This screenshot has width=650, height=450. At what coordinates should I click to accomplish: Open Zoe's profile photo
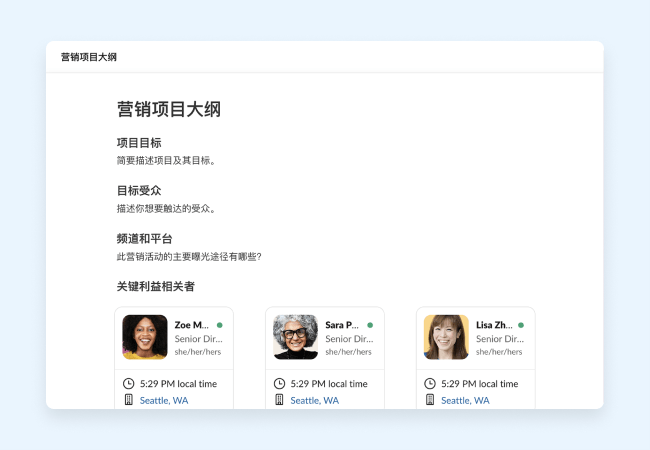click(145, 337)
